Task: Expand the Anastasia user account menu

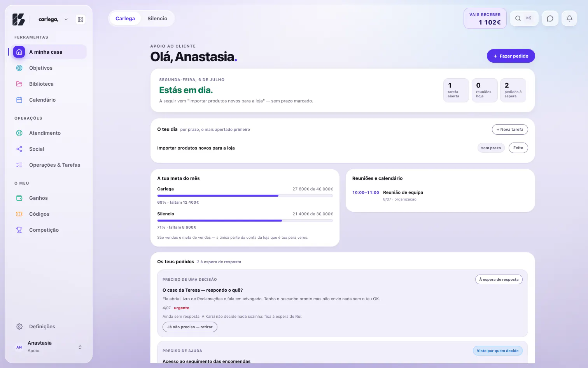Action: pyautogui.click(x=49, y=347)
